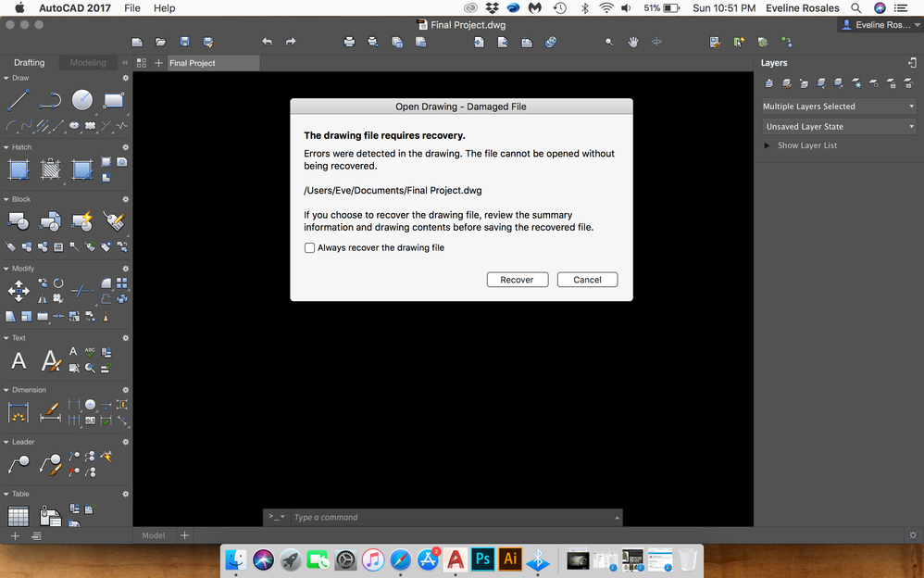The height and width of the screenshot is (578, 924).
Task: Click the Save toolbar icon
Action: [x=184, y=42]
